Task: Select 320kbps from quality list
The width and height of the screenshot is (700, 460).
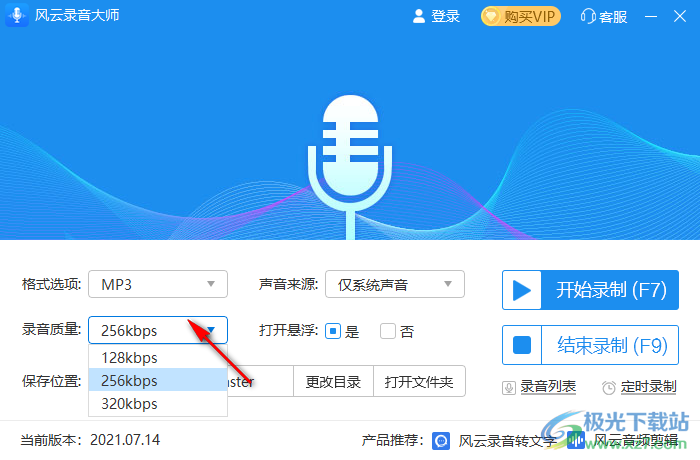Action: [x=158, y=403]
